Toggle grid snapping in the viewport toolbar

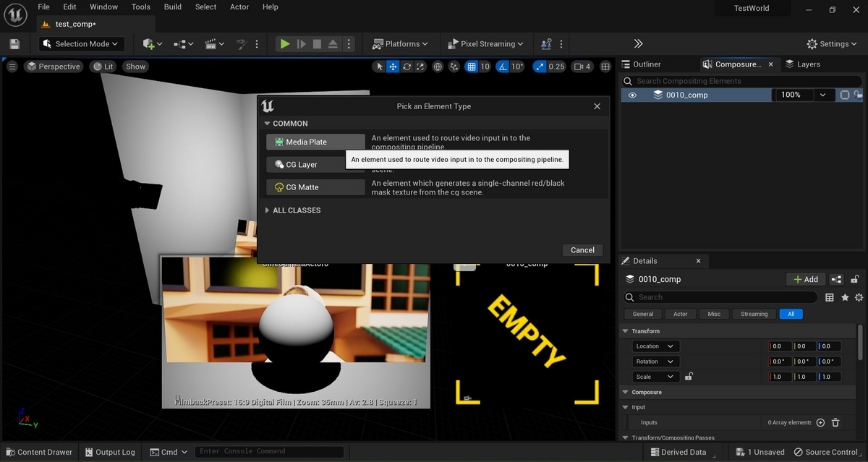[472, 67]
